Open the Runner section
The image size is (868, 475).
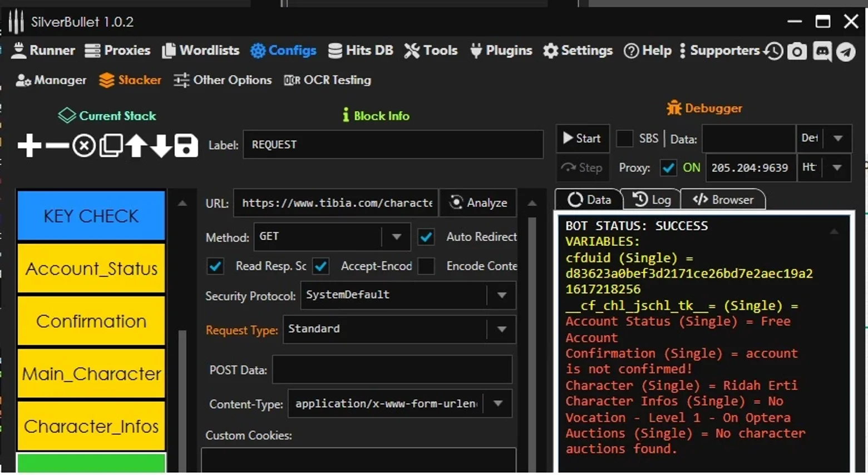coord(43,51)
